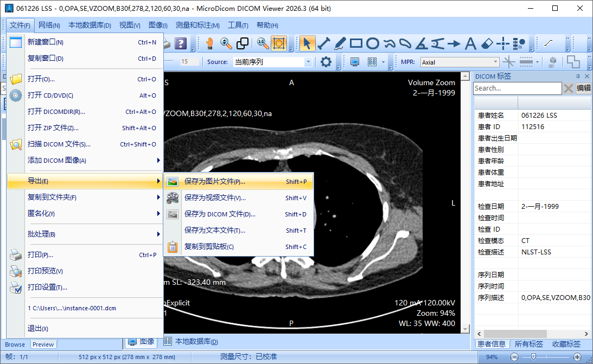Adjust the zoom slider thumb
Screen dimensions: 593x364
coord(533,357)
